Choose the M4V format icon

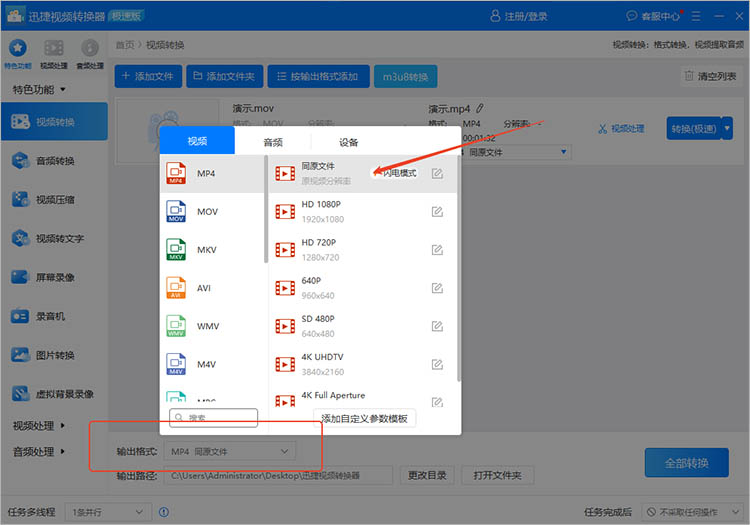(x=176, y=364)
